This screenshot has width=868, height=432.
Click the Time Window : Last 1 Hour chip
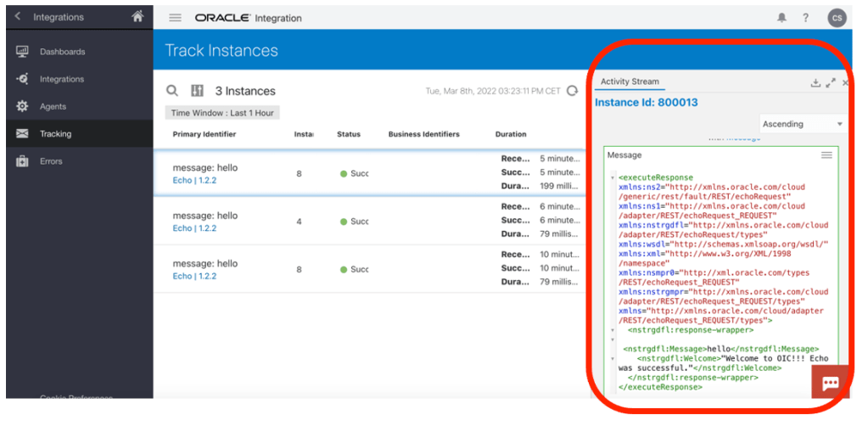point(222,113)
